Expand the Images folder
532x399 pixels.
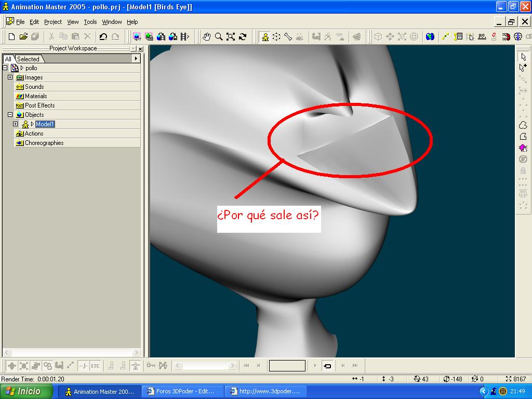(10, 77)
